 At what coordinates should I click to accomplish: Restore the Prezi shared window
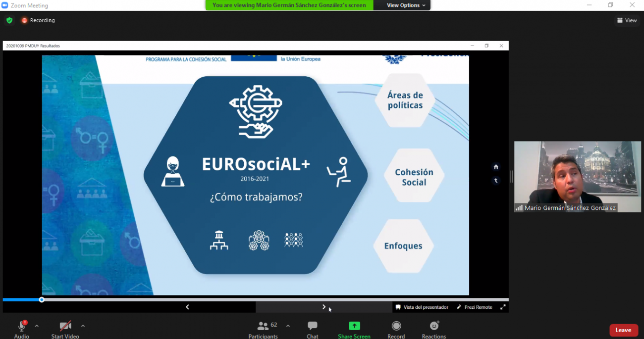tap(486, 46)
